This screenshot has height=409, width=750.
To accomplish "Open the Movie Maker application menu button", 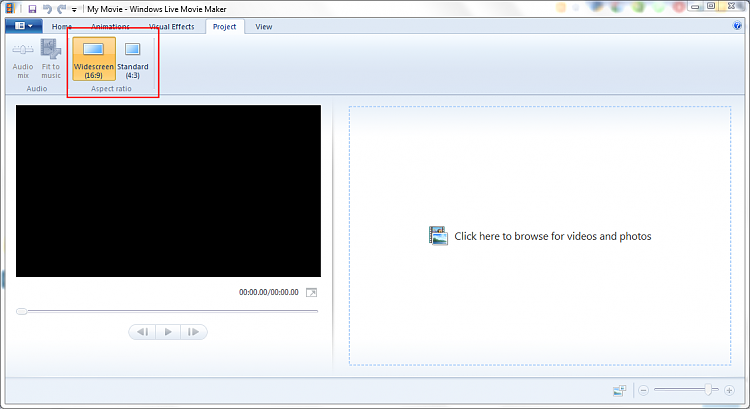I will coord(23,26).
